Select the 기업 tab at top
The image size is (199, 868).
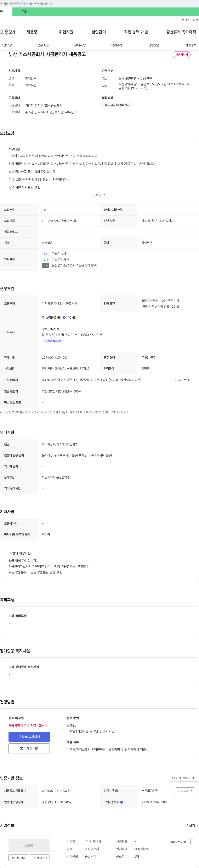click(x=25, y=11)
